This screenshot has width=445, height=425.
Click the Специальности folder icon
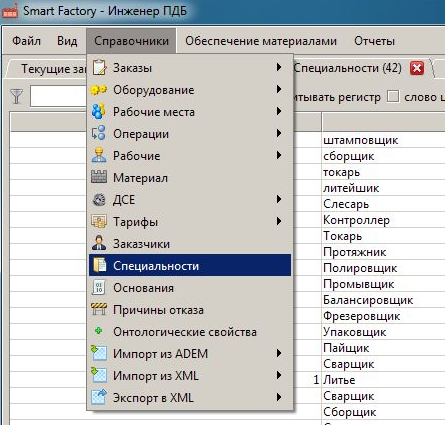click(x=99, y=266)
